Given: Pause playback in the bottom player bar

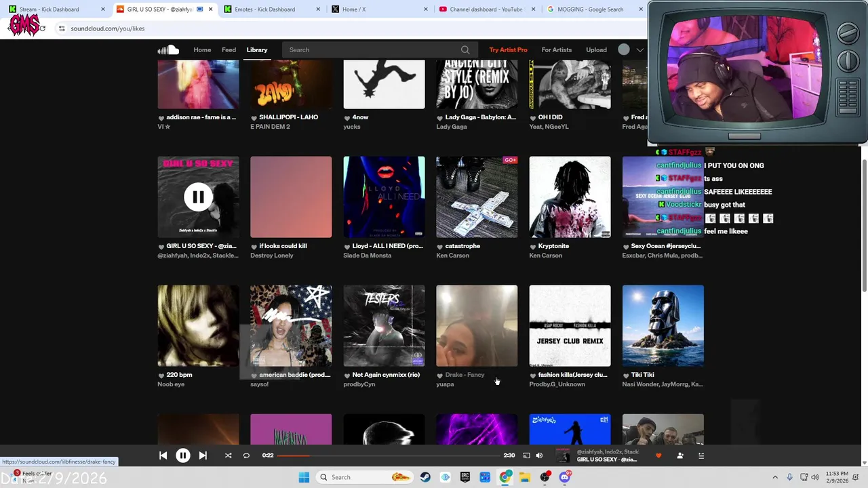Looking at the screenshot, I should [x=183, y=455].
